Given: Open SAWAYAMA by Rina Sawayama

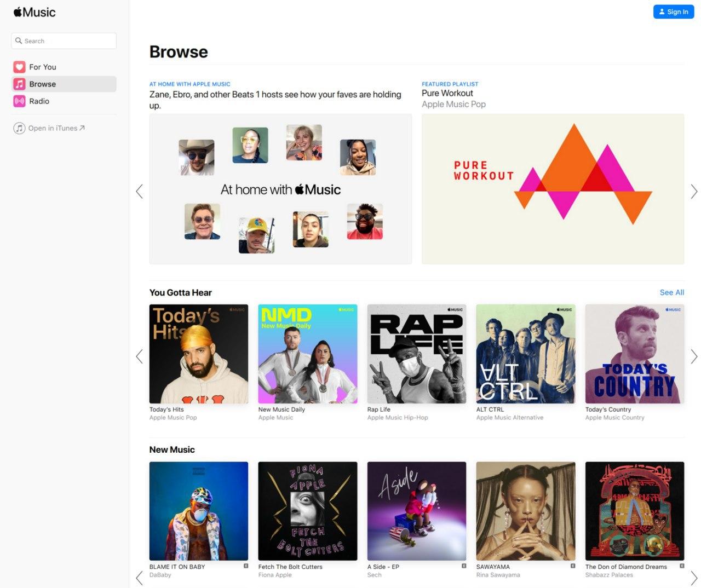Looking at the screenshot, I should point(525,510).
